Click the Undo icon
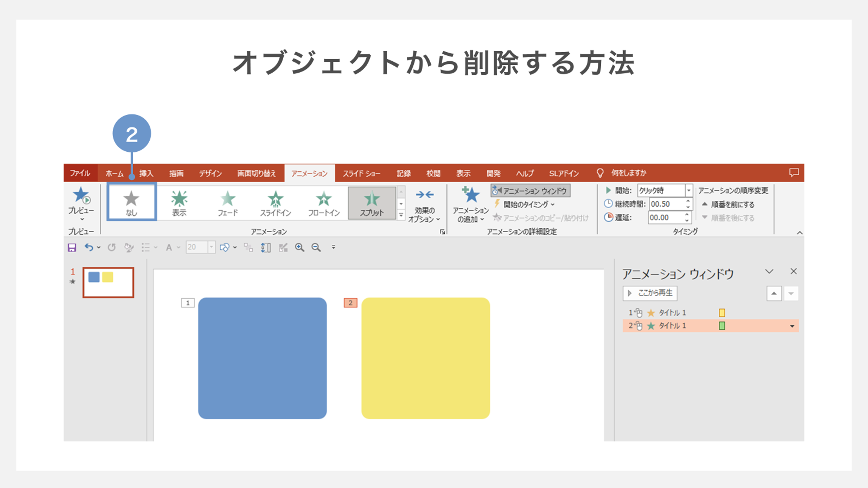 (x=89, y=247)
